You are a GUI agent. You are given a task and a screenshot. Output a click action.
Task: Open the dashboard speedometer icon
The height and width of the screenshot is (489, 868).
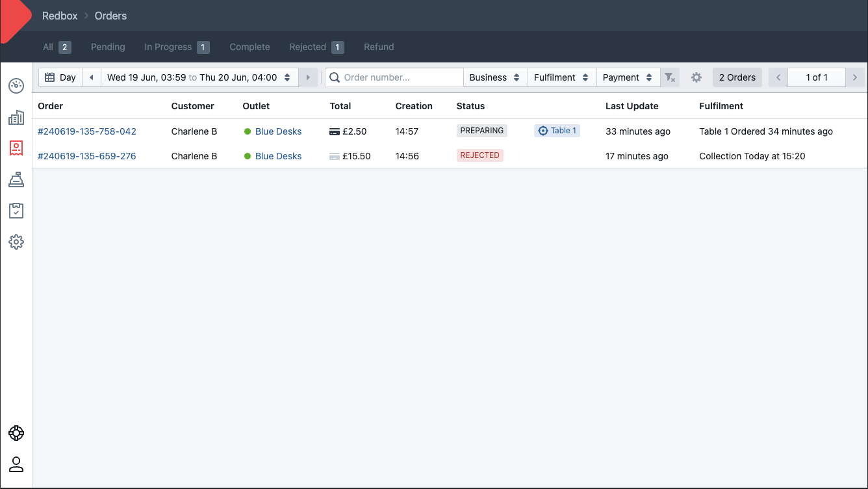pyautogui.click(x=16, y=85)
